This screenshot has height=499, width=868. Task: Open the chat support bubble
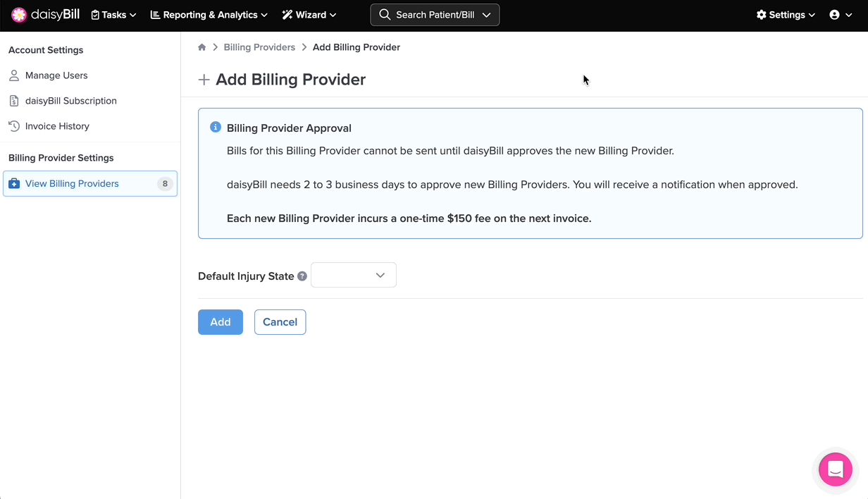(835, 469)
